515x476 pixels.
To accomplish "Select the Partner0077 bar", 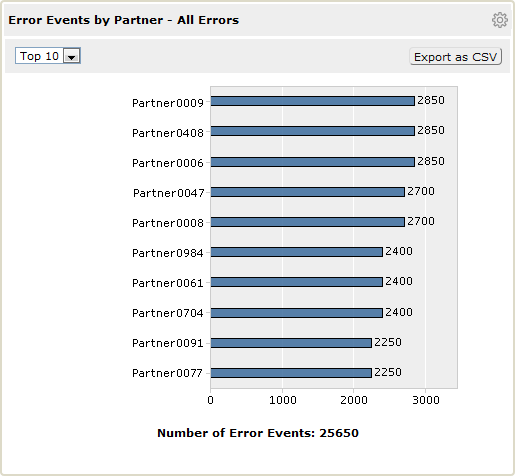I will pyautogui.click(x=291, y=373).
